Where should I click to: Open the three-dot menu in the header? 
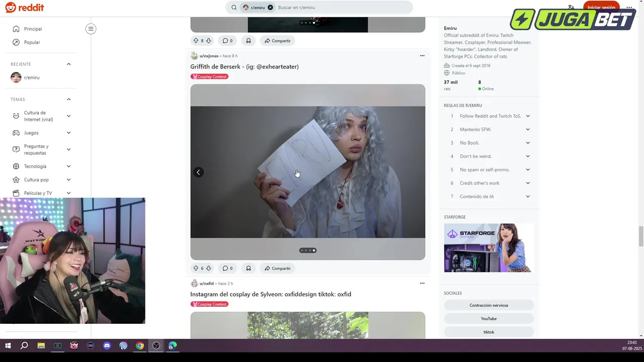coord(629,8)
